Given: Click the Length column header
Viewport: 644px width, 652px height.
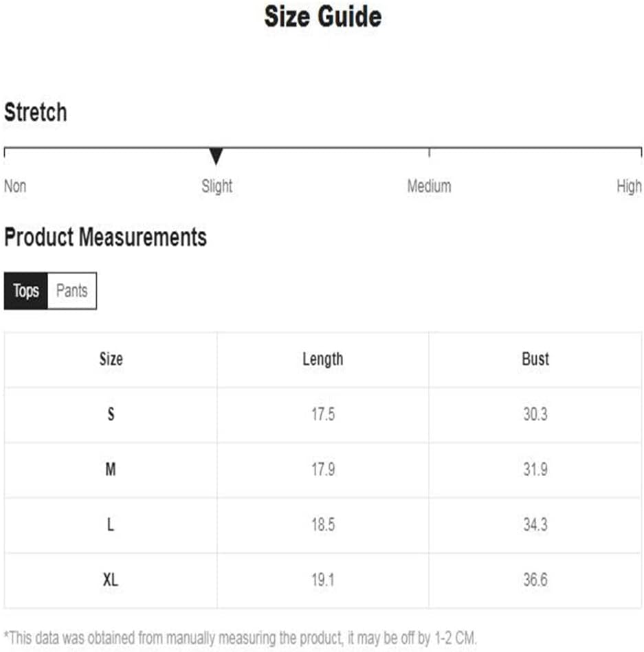Looking at the screenshot, I should (x=323, y=359).
